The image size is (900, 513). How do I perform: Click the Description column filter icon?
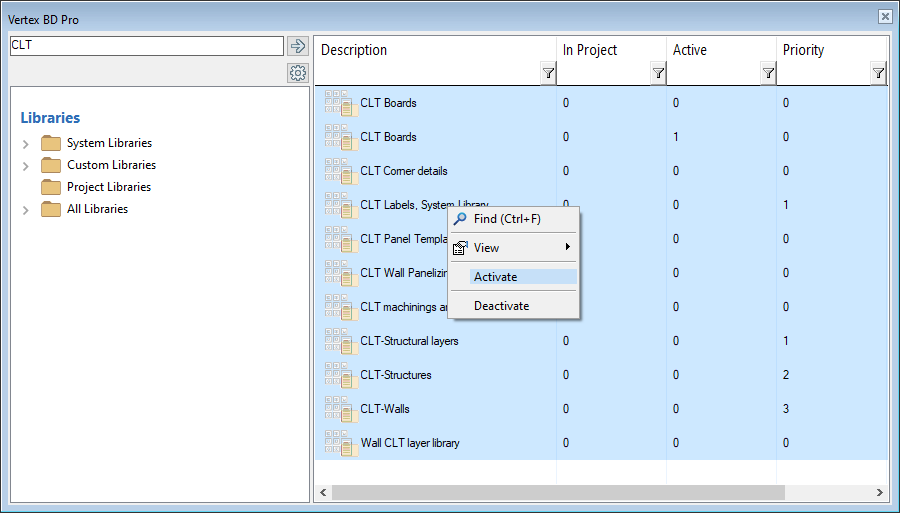(548, 73)
